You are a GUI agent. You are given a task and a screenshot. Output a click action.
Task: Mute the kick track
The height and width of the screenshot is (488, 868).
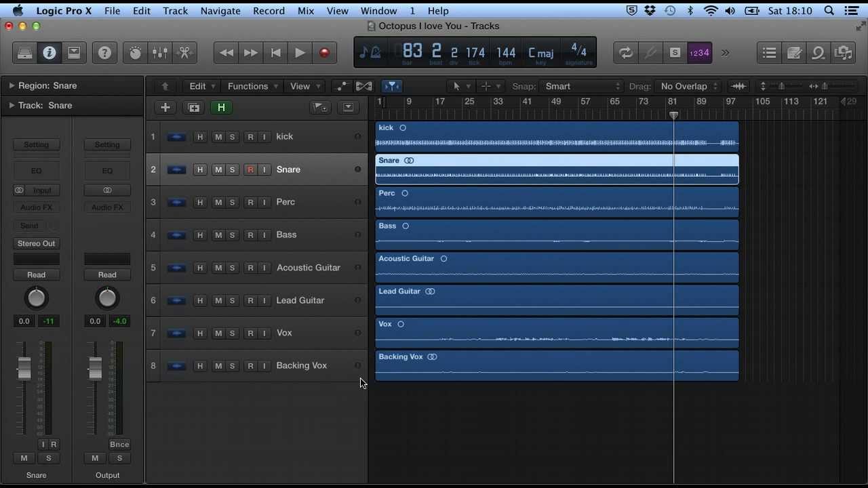tap(218, 137)
